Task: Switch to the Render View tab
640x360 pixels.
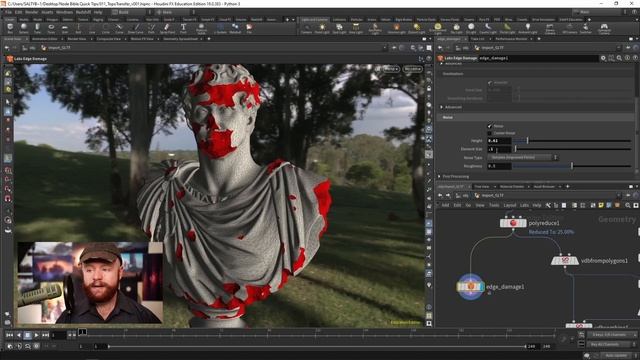Action: coord(77,39)
